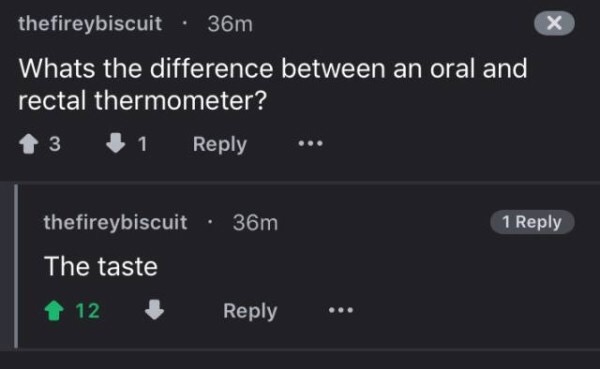Downvote the thermometer question comment

116,143
